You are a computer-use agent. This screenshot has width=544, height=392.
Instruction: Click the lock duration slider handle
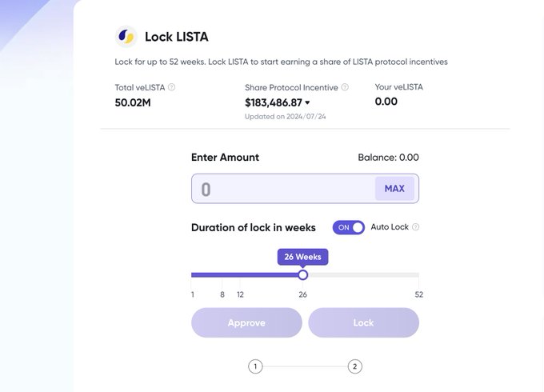pyautogui.click(x=302, y=274)
